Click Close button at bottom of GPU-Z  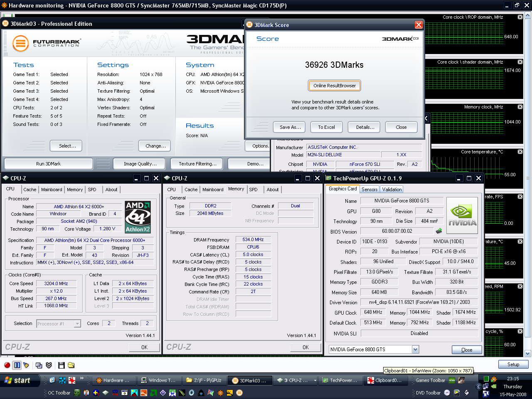tap(467, 350)
